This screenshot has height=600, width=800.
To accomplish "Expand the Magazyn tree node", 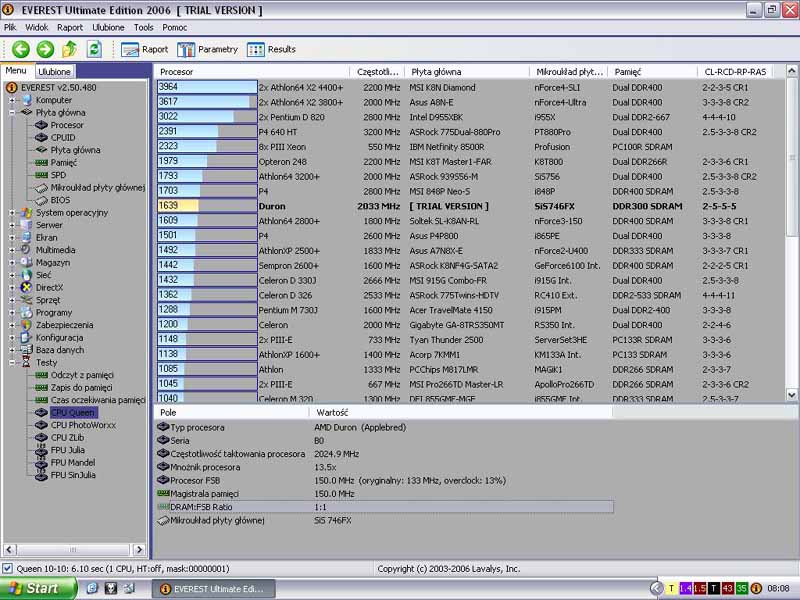I will click(x=12, y=263).
